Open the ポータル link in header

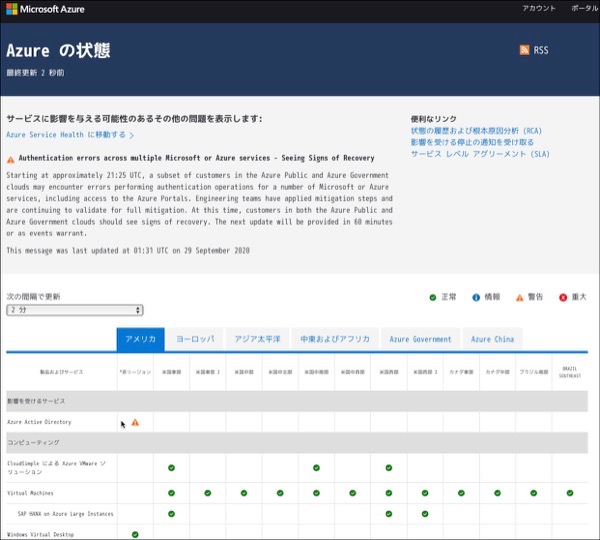tap(584, 8)
